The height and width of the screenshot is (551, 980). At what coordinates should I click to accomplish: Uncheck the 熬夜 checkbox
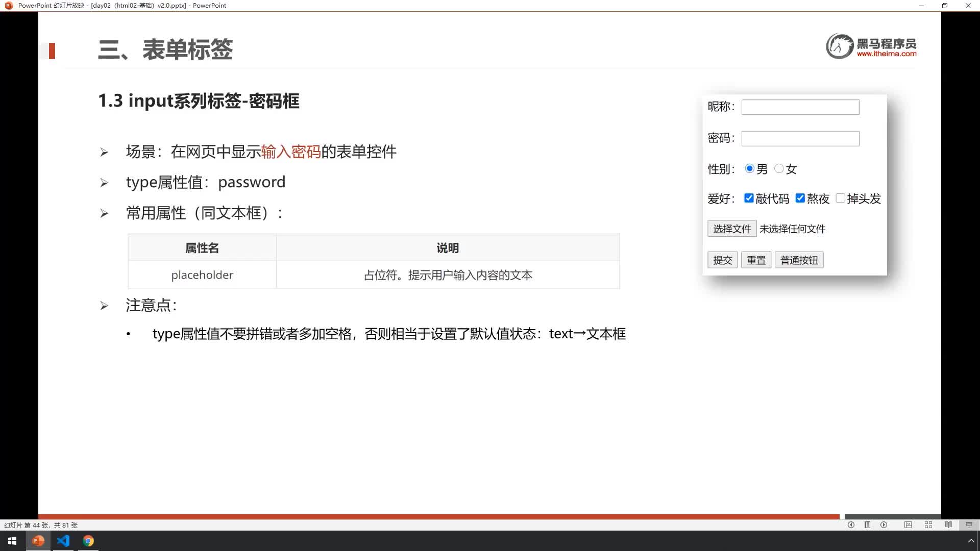pos(800,198)
